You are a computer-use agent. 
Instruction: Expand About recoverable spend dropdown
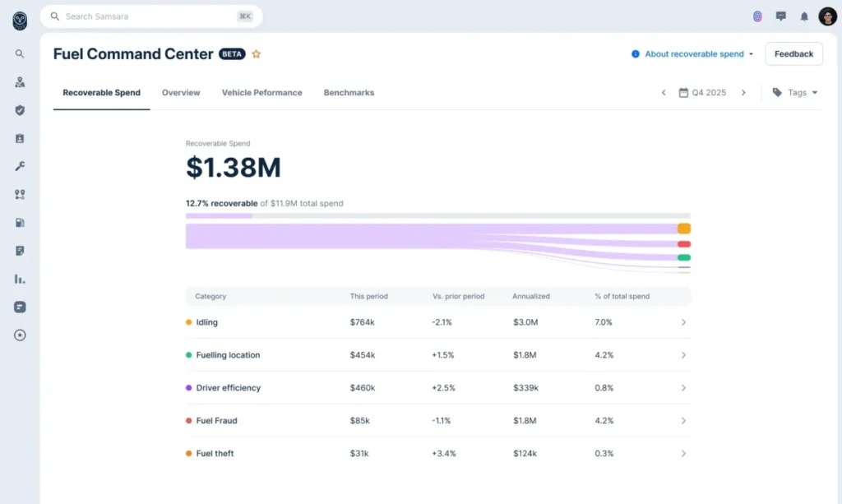[x=692, y=54]
